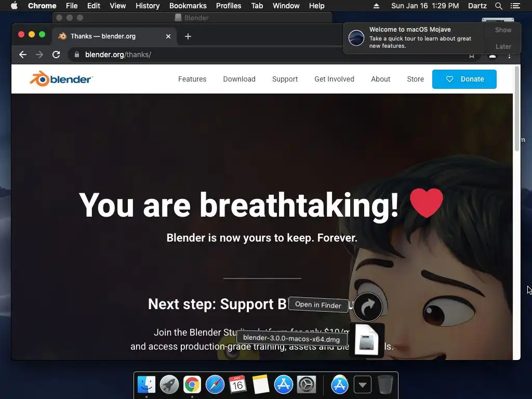Screen dimensions: 532x399
Task: Click the Welcome to macOS Mojave notification
Action: pyautogui.click(x=414, y=37)
